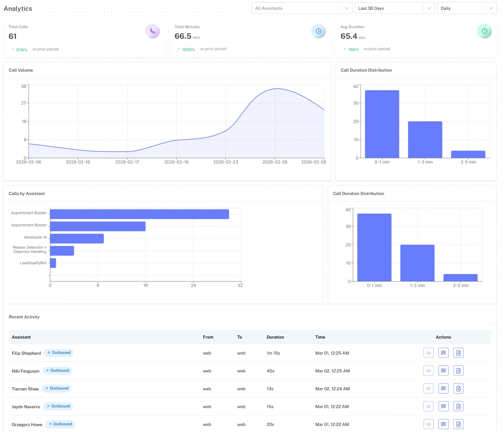Screen dimensions: 504x432
Task: Click the Duration column header
Action: coord(275,337)
